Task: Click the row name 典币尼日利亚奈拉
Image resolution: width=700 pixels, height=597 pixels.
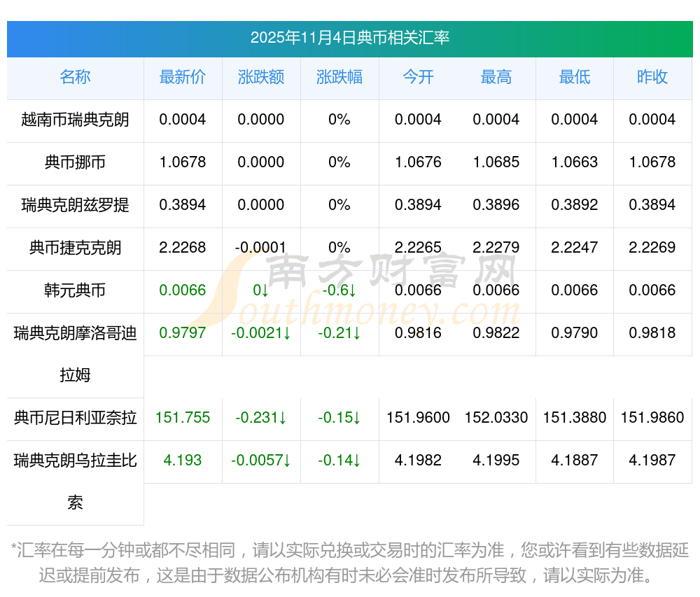Action: [x=75, y=418]
